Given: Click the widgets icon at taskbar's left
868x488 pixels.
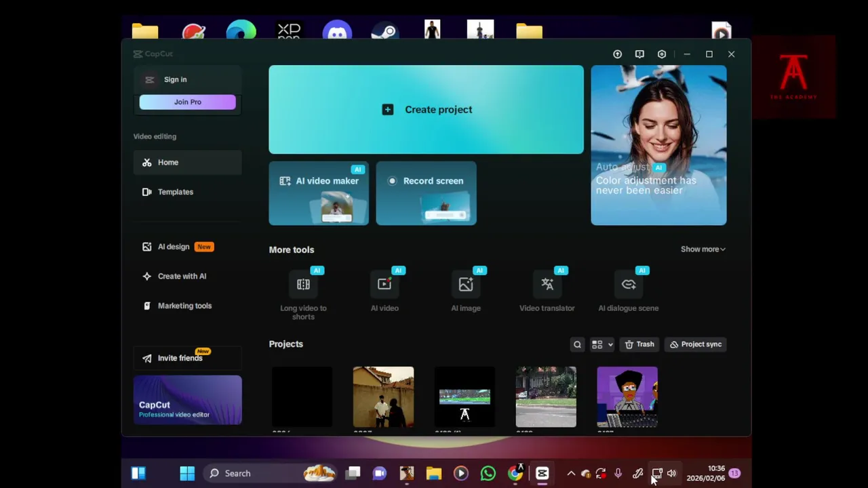Looking at the screenshot, I should [x=138, y=473].
